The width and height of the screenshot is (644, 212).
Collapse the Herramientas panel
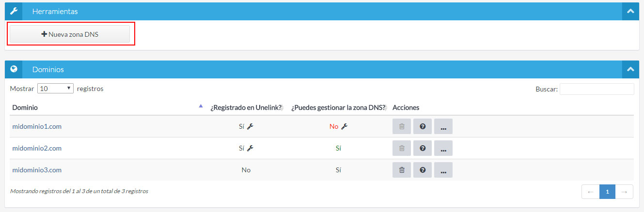point(630,11)
